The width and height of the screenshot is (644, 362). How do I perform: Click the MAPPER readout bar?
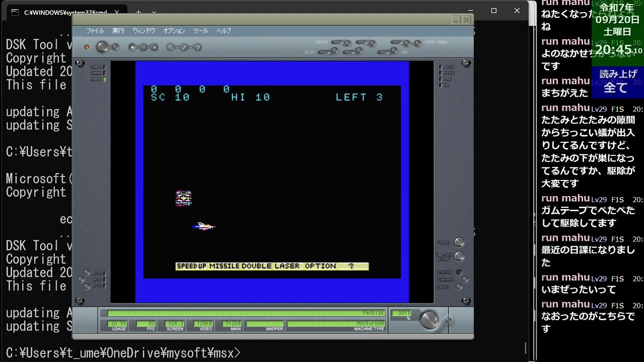tap(265, 324)
